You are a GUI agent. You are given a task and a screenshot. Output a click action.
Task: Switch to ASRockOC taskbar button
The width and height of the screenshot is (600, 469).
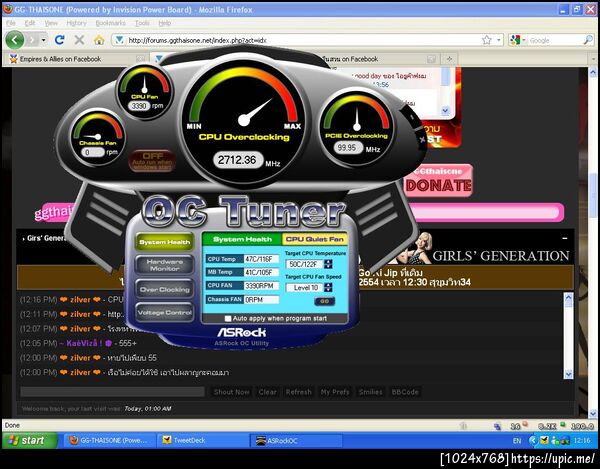[x=296, y=440]
